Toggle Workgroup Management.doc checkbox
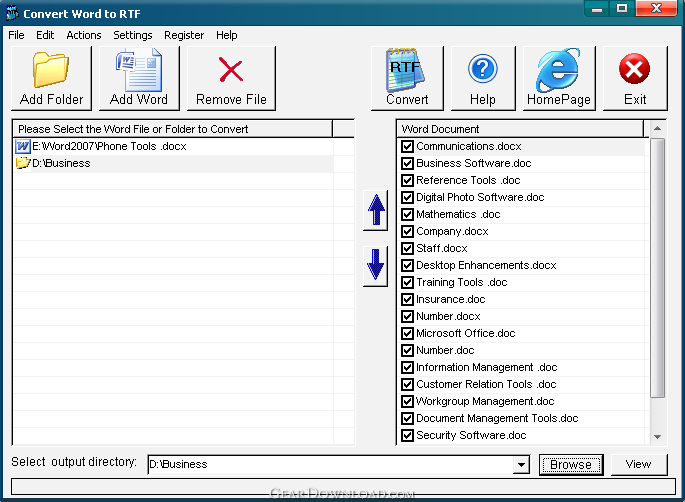 point(407,402)
